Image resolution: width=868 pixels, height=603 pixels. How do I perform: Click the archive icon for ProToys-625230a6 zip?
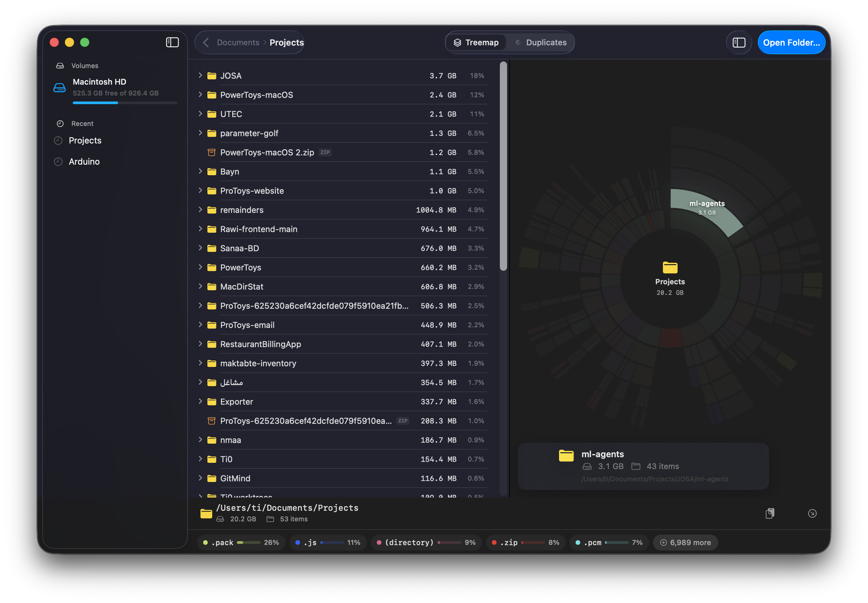[212, 421]
